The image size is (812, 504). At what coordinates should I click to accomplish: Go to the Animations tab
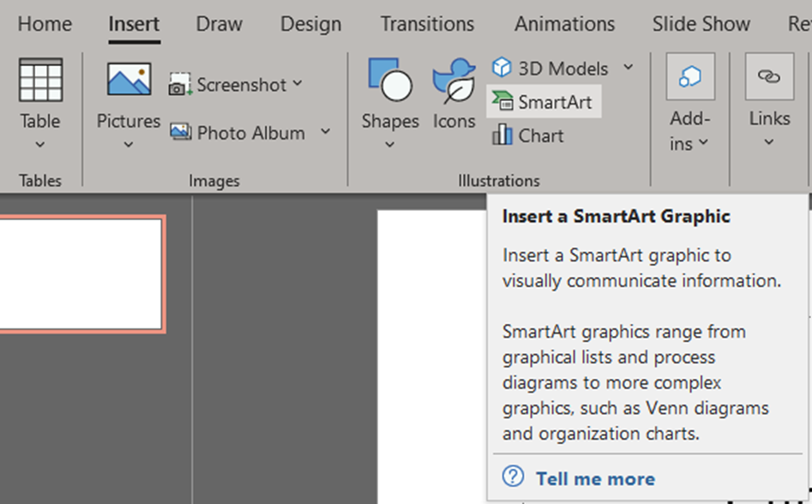(564, 24)
